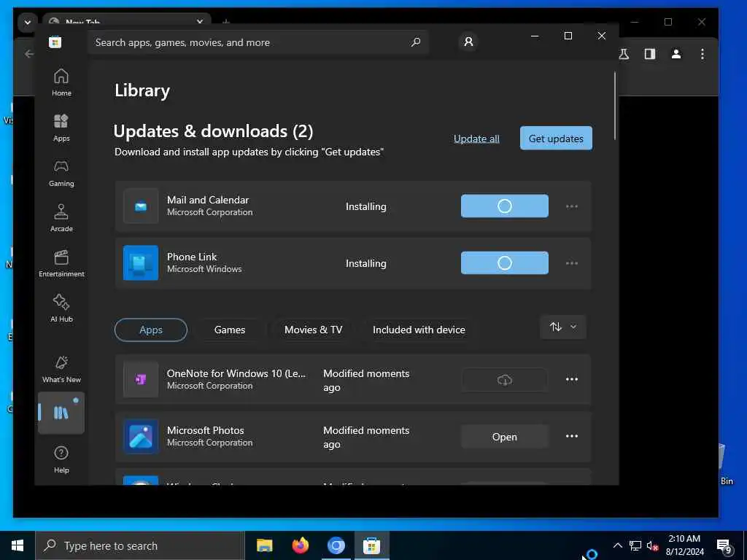The width and height of the screenshot is (747, 560).
Task: Open Help in the Store sidebar
Action: (x=61, y=460)
